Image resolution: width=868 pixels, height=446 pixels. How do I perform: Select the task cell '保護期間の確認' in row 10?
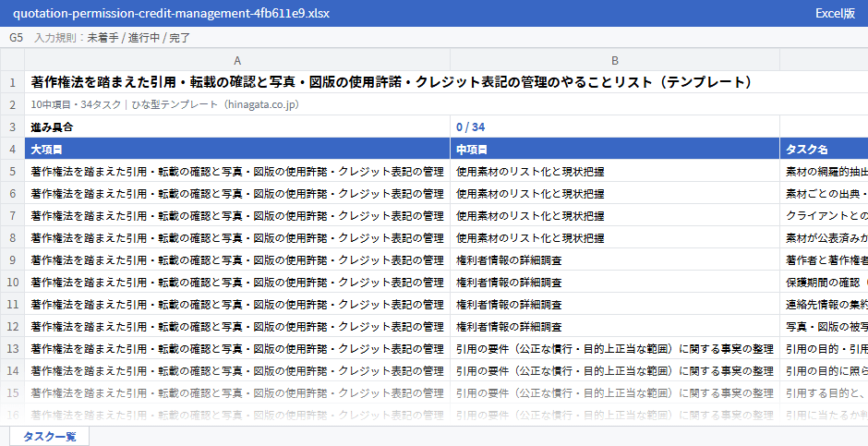coord(824,283)
